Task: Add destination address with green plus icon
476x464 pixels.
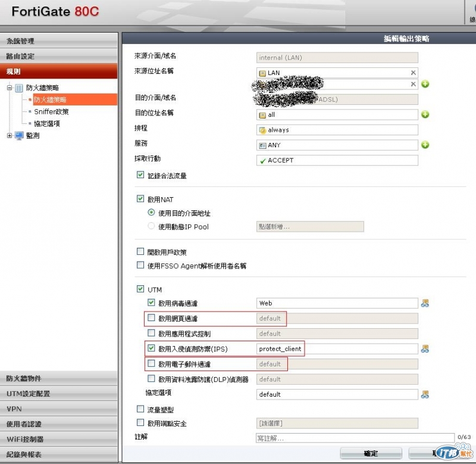Action: [x=425, y=114]
